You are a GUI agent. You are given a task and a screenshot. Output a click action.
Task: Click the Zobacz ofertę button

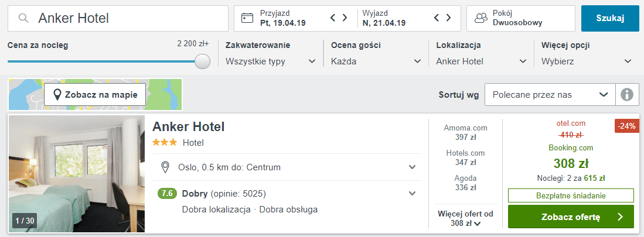(x=571, y=217)
